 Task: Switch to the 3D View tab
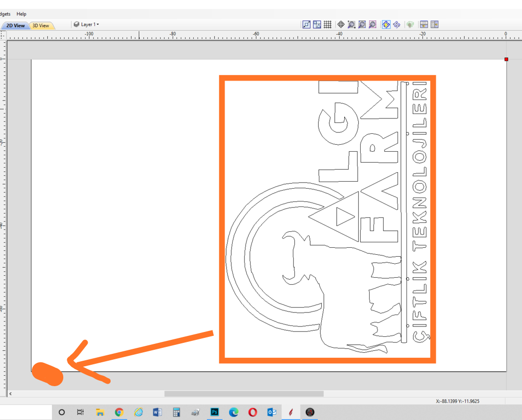pyautogui.click(x=41, y=25)
